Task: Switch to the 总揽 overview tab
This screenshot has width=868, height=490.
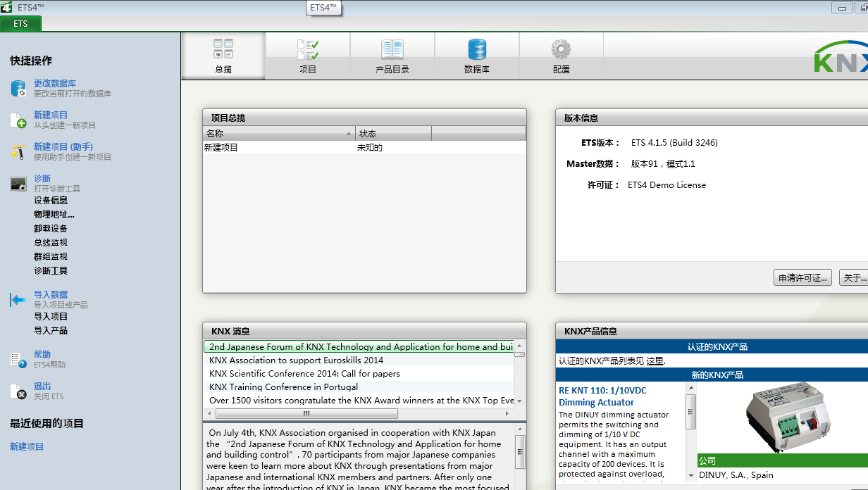Action: [223, 56]
